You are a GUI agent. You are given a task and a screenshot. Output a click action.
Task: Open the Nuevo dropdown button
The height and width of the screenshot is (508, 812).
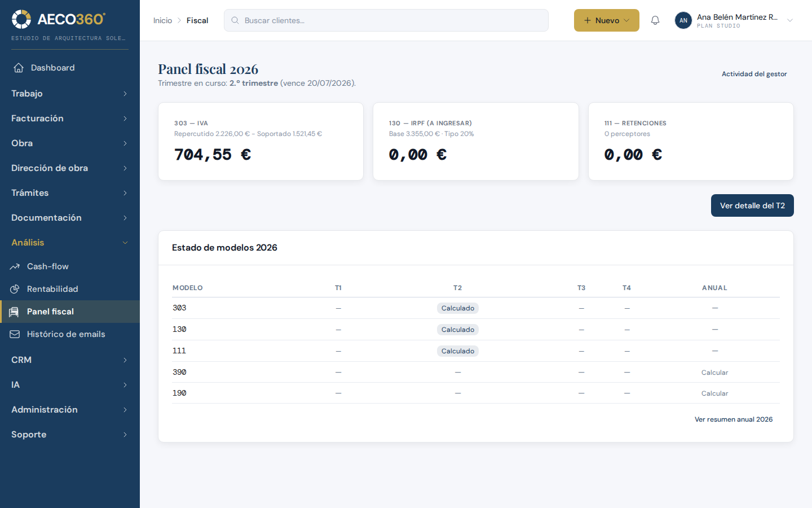(607, 20)
